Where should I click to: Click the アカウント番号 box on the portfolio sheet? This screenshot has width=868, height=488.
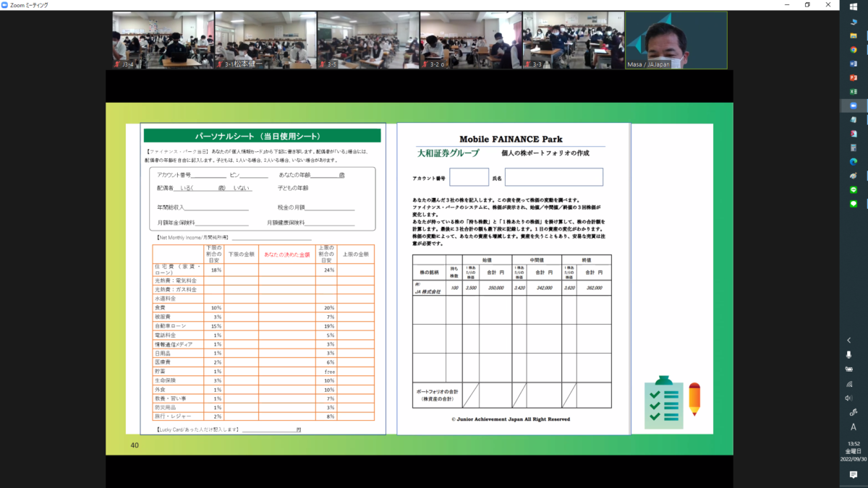469,177
